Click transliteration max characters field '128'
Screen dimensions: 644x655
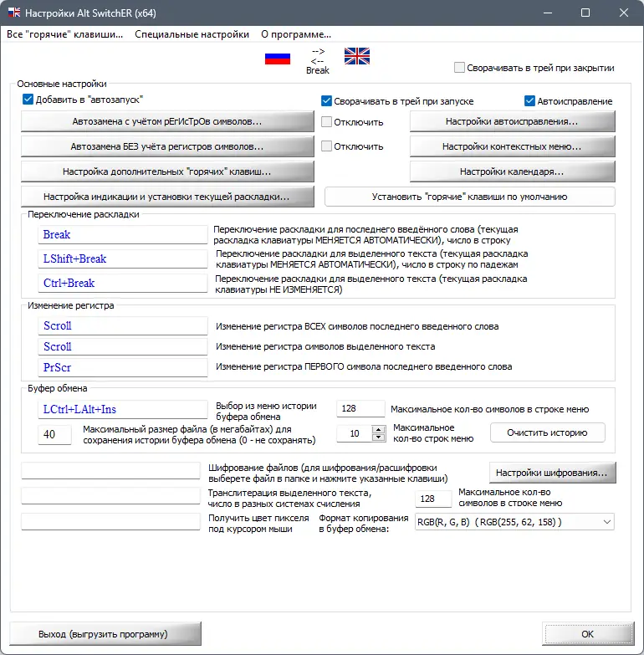coord(433,499)
